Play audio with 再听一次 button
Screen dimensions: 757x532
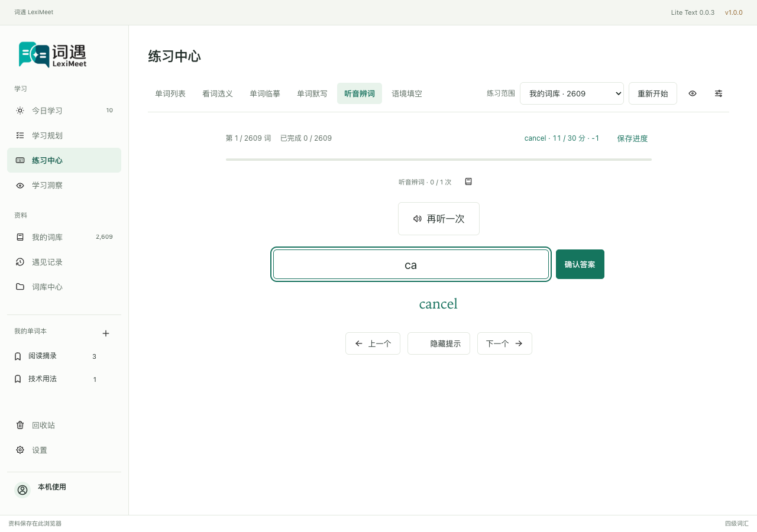(439, 219)
